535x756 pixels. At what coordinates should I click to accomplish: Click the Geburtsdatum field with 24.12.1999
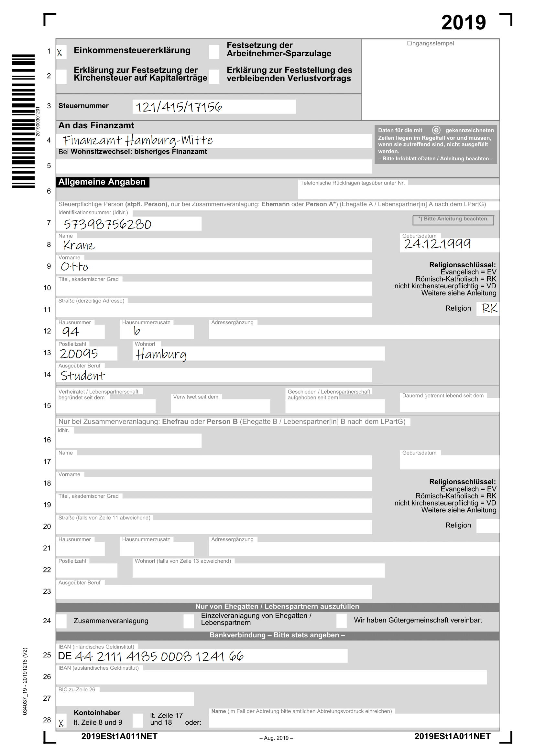(x=450, y=246)
